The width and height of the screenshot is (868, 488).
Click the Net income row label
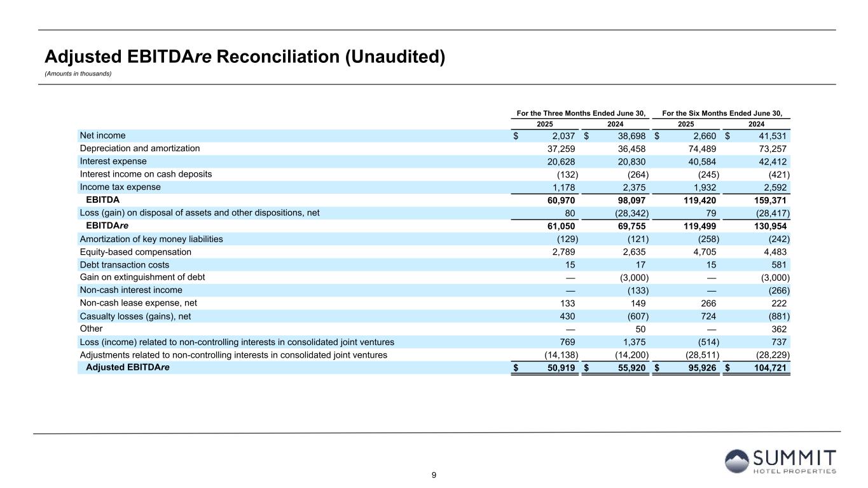pyautogui.click(x=102, y=135)
